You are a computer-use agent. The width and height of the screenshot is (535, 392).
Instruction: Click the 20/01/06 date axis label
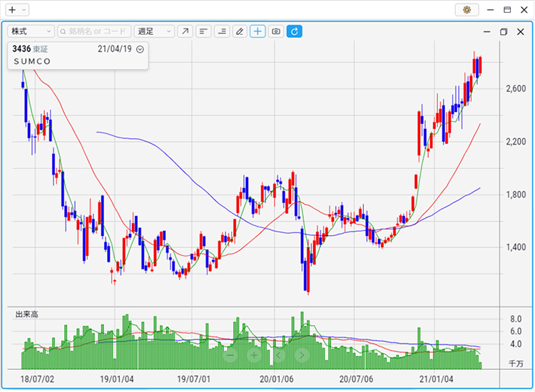click(x=276, y=379)
